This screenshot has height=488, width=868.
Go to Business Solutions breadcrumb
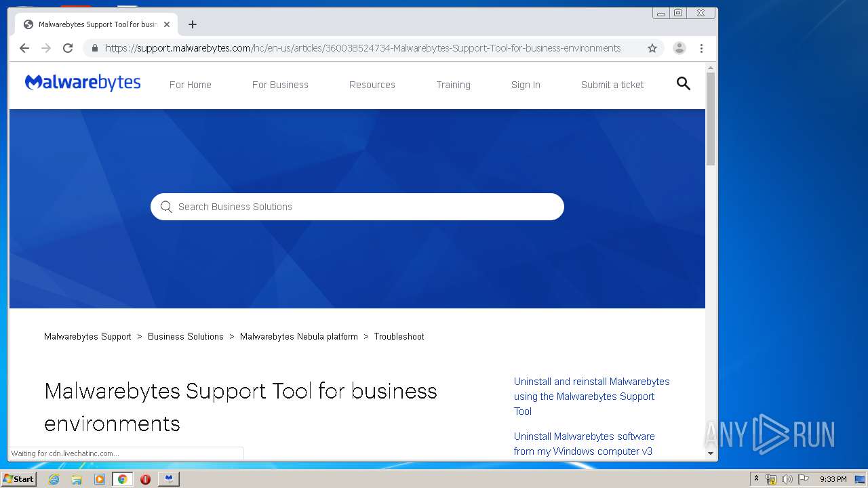point(186,336)
